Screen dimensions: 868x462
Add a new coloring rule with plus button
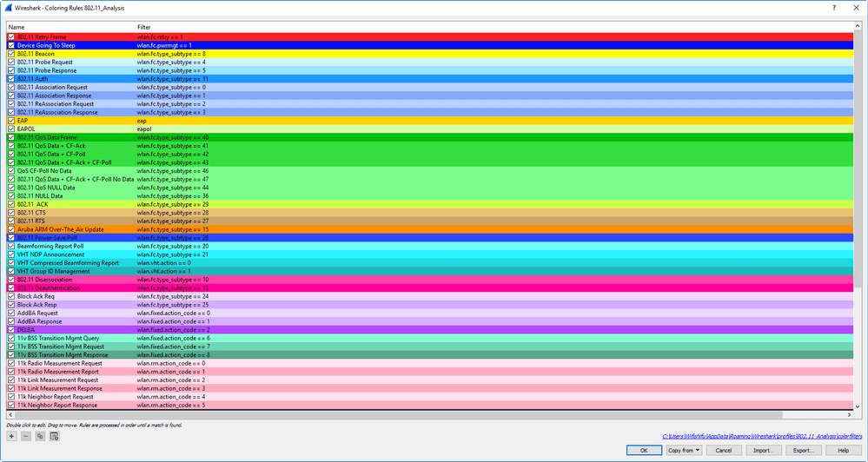11,436
